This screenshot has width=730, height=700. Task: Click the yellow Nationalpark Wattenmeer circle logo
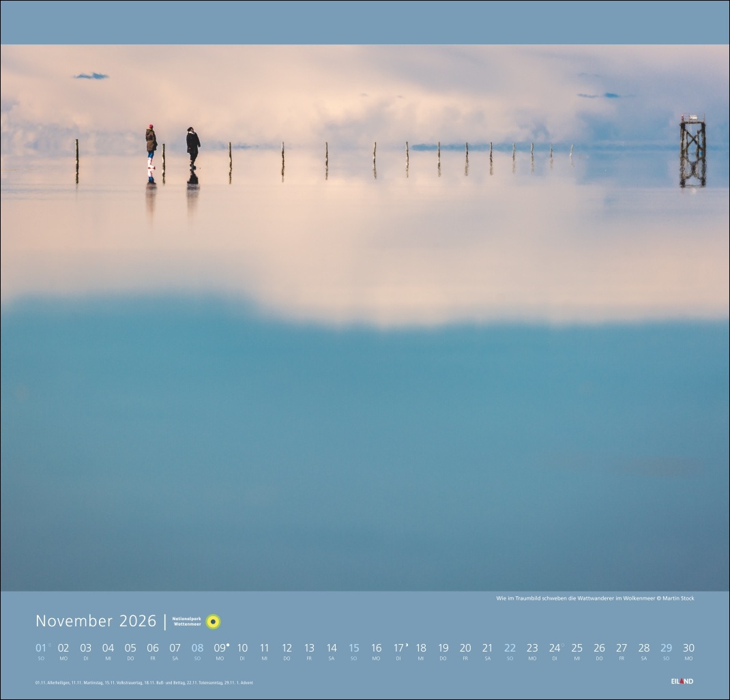213,622
